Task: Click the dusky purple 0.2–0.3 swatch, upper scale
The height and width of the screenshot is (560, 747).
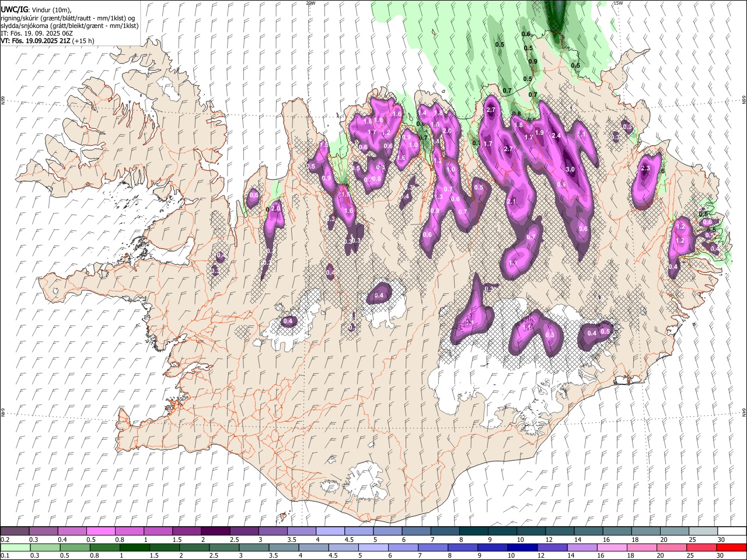Action: point(15,531)
